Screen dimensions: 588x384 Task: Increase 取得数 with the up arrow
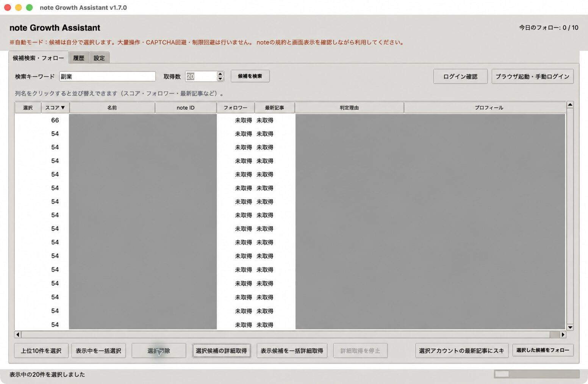point(220,74)
